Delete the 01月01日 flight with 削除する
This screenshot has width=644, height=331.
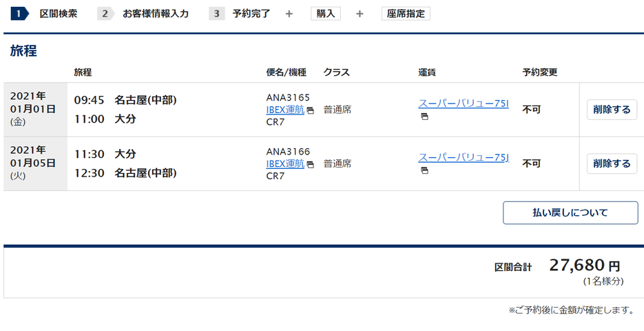(612, 110)
